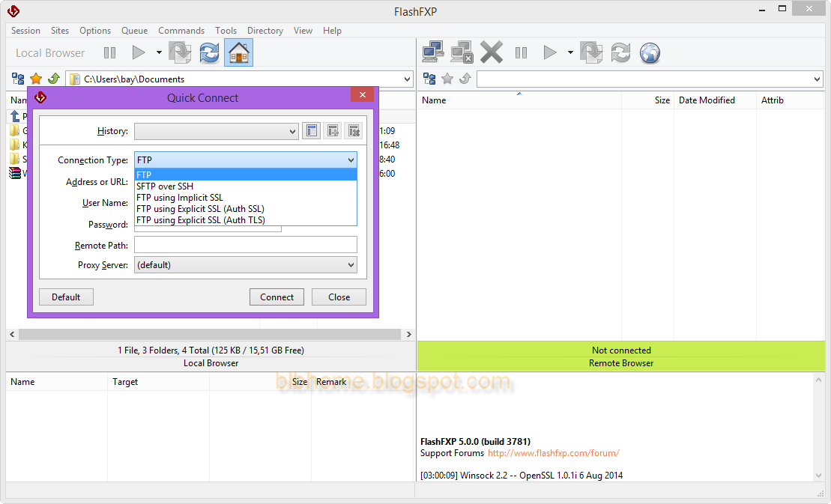Image resolution: width=831 pixels, height=504 pixels.
Task: Refresh the local browser file list
Action: [x=209, y=52]
